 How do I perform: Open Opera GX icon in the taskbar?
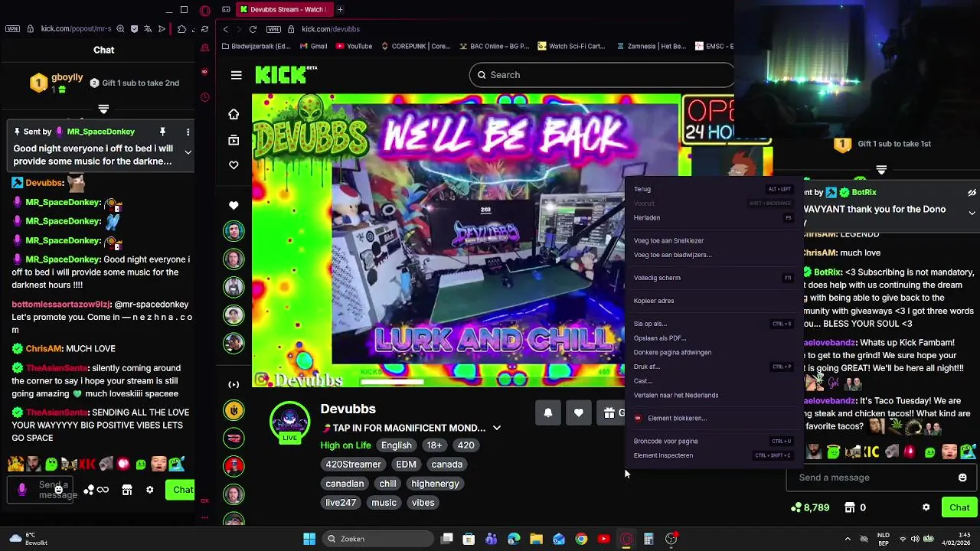(x=626, y=539)
